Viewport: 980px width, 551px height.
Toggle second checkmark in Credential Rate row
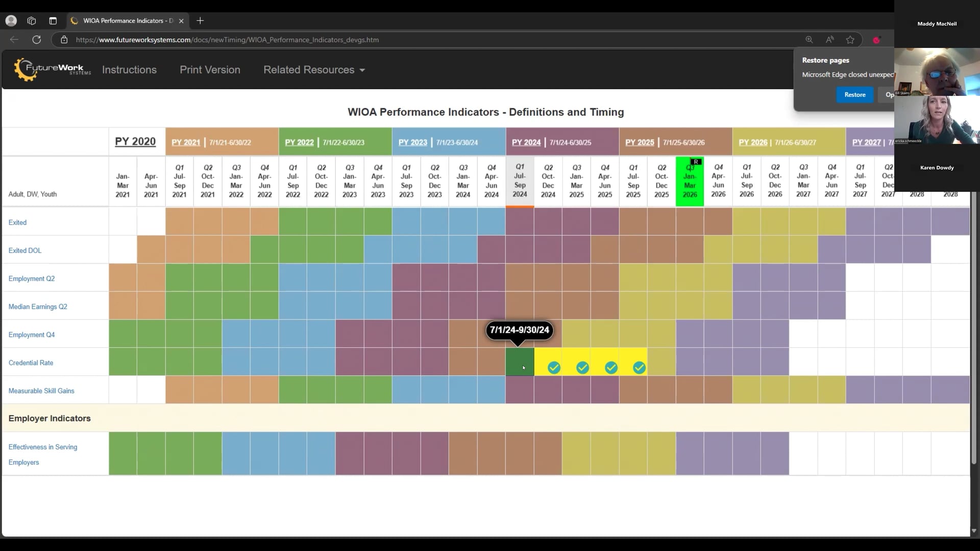[x=582, y=368]
